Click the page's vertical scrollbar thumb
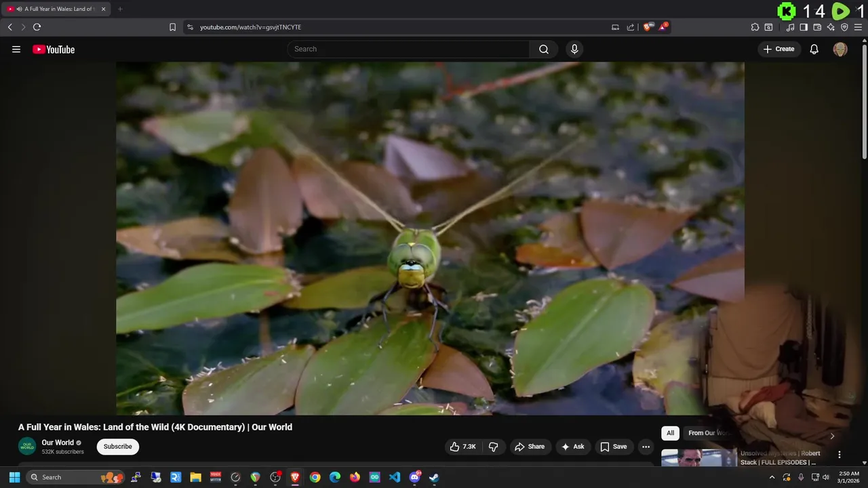This screenshot has height=488, width=868. (x=864, y=102)
